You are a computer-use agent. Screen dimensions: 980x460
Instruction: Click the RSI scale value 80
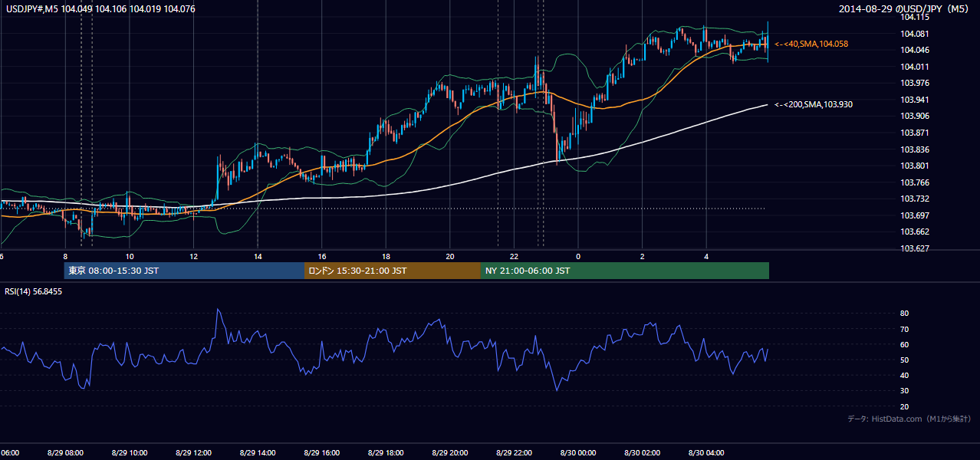904,314
